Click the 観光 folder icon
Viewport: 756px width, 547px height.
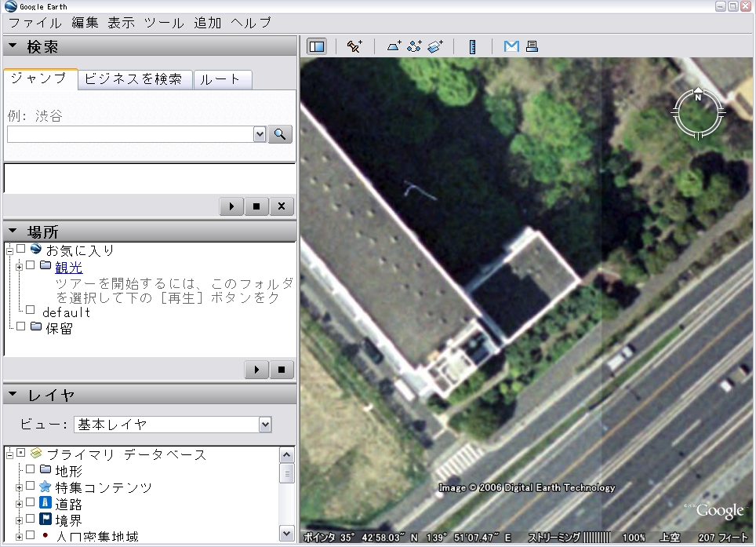(45, 265)
